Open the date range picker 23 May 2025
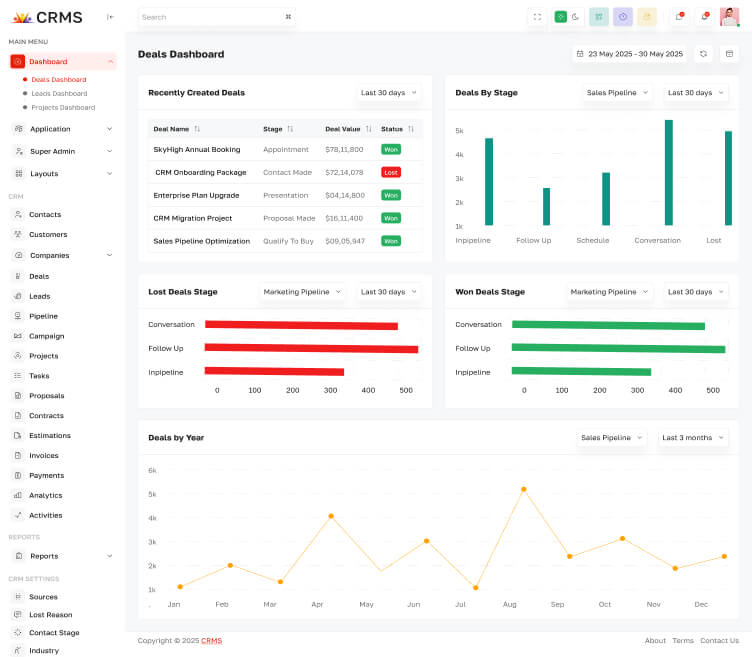The height and width of the screenshot is (657, 752). [x=629, y=54]
